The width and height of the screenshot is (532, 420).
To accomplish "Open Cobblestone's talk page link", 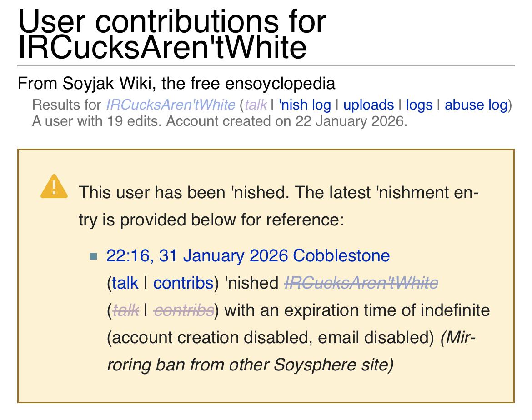I will point(125,283).
